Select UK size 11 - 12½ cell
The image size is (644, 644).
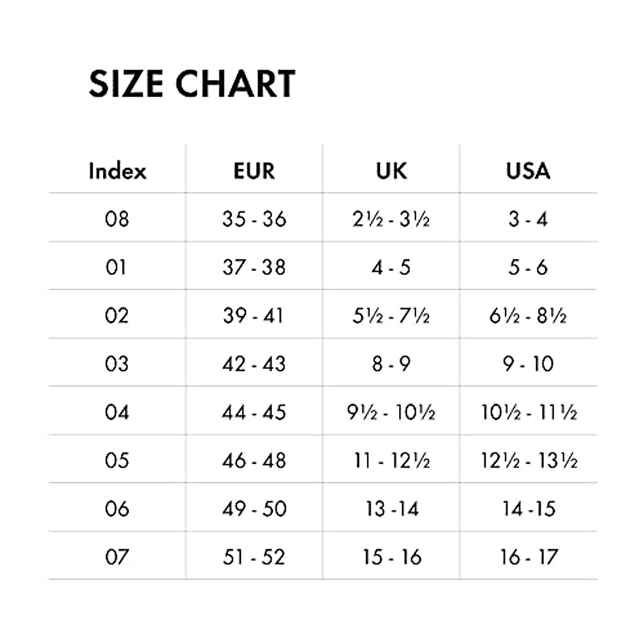coord(392,460)
